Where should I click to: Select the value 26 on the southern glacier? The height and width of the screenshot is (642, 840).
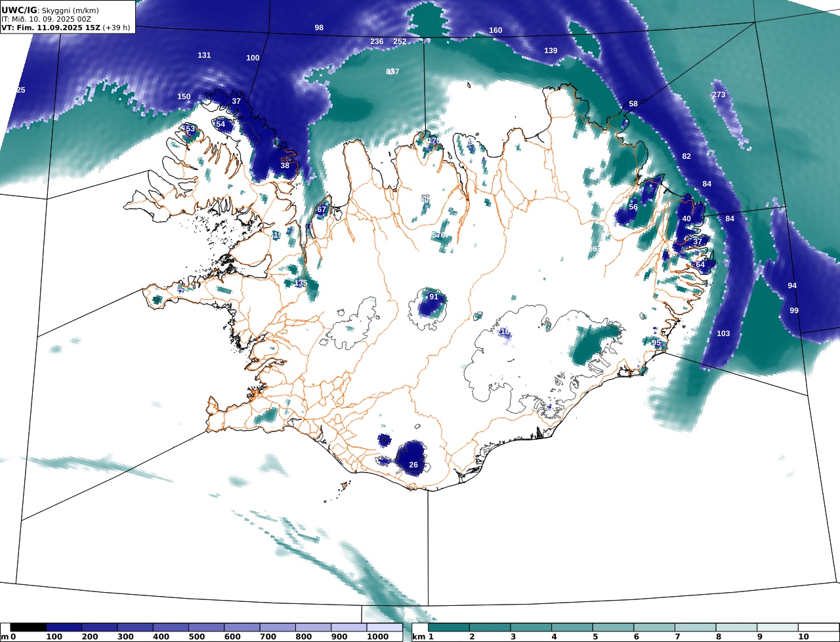(x=413, y=465)
